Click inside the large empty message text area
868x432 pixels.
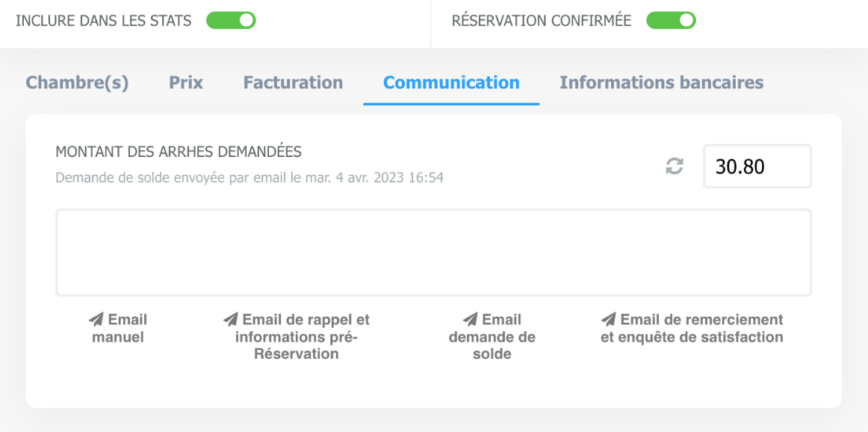[433, 253]
